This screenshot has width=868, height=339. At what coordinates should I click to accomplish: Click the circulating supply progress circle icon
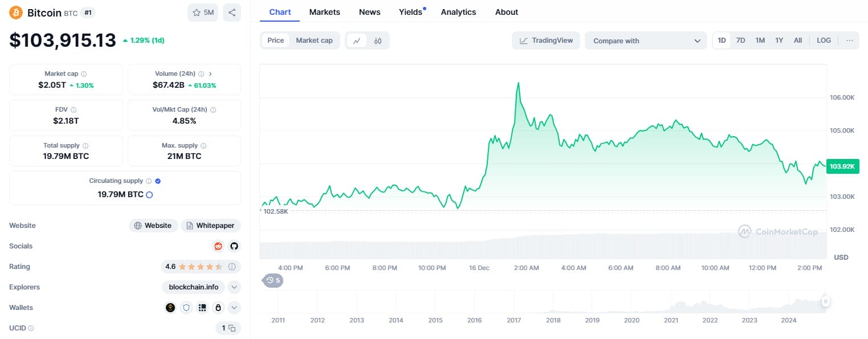coord(149,195)
